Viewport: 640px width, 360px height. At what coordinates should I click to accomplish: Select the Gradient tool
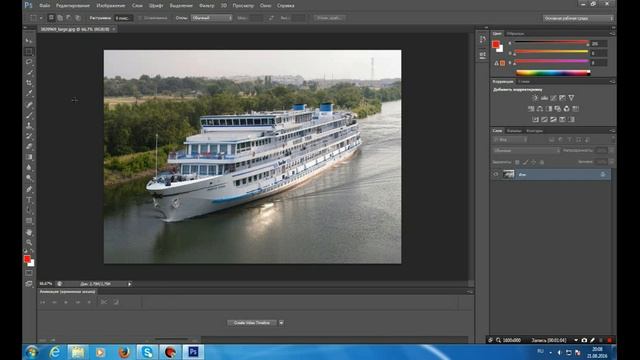pyautogui.click(x=29, y=157)
